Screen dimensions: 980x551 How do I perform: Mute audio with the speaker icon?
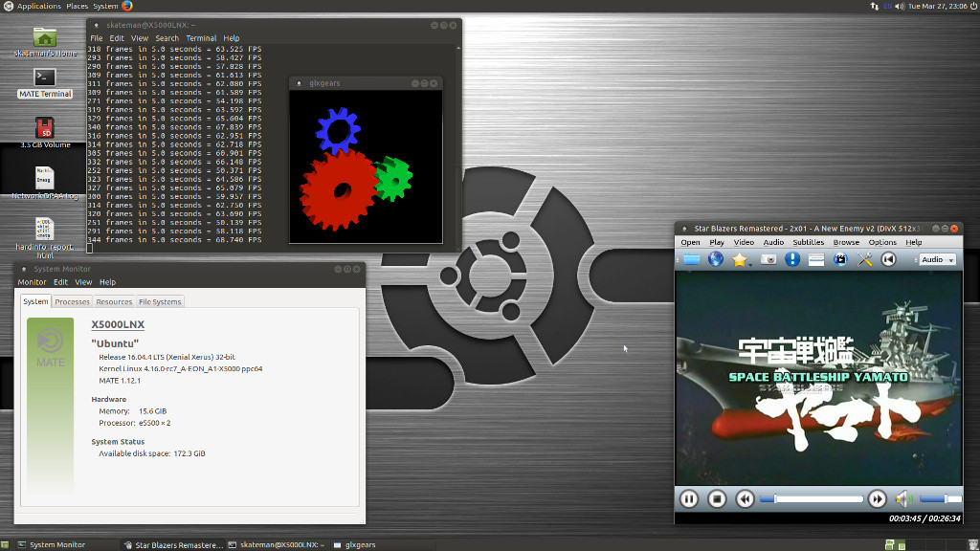coord(903,498)
